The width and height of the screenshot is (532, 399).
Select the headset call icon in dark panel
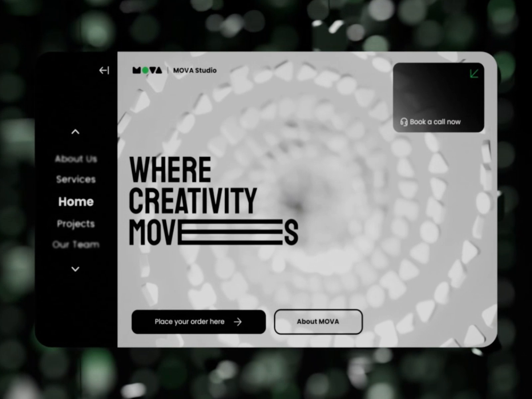[x=404, y=122]
